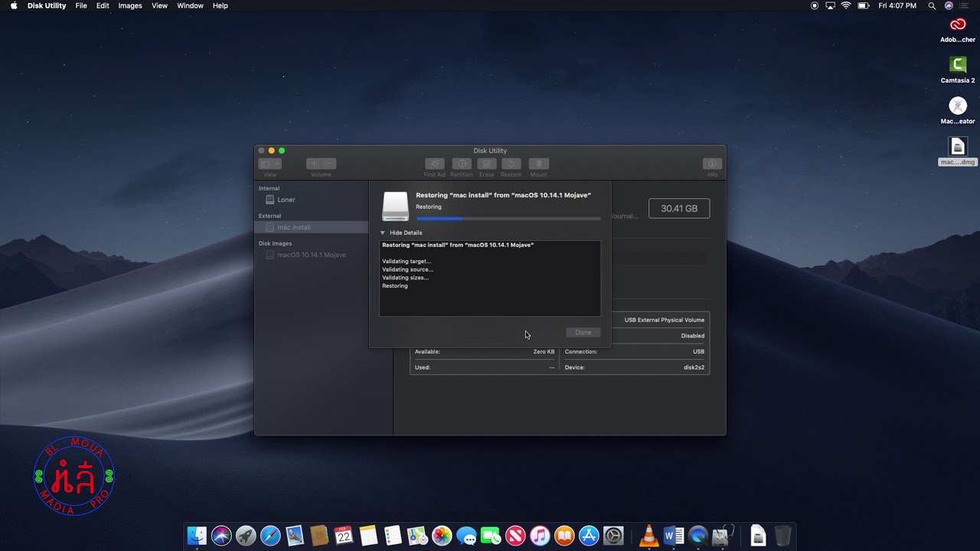Viewport: 980px width, 551px height.
Task: Open the Trash in the Dock
Action: point(782,536)
